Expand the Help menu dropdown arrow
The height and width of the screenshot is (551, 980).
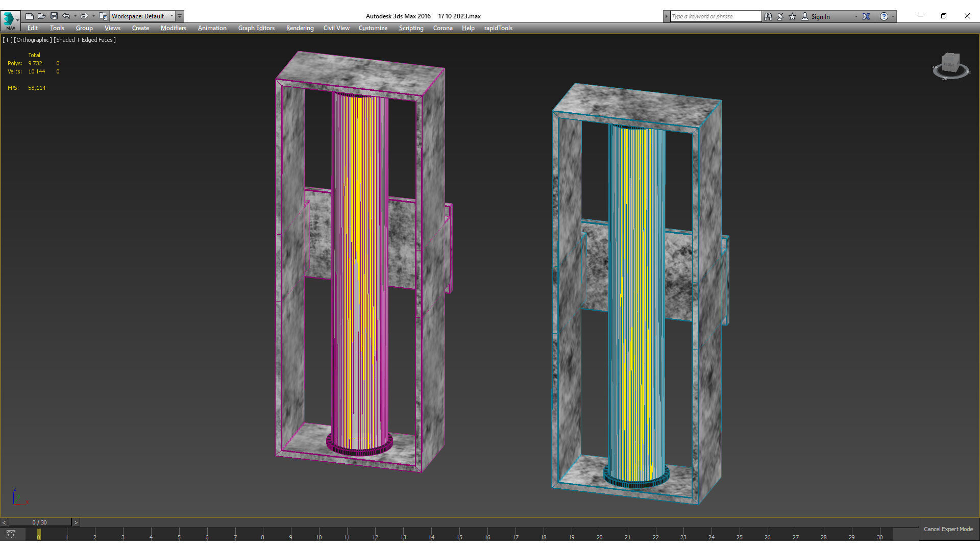point(893,16)
